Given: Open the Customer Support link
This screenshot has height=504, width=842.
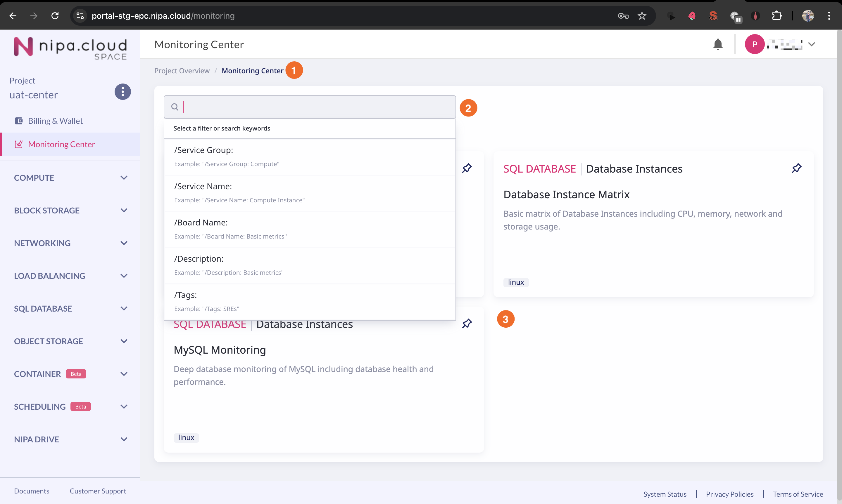Looking at the screenshot, I should tap(98, 491).
